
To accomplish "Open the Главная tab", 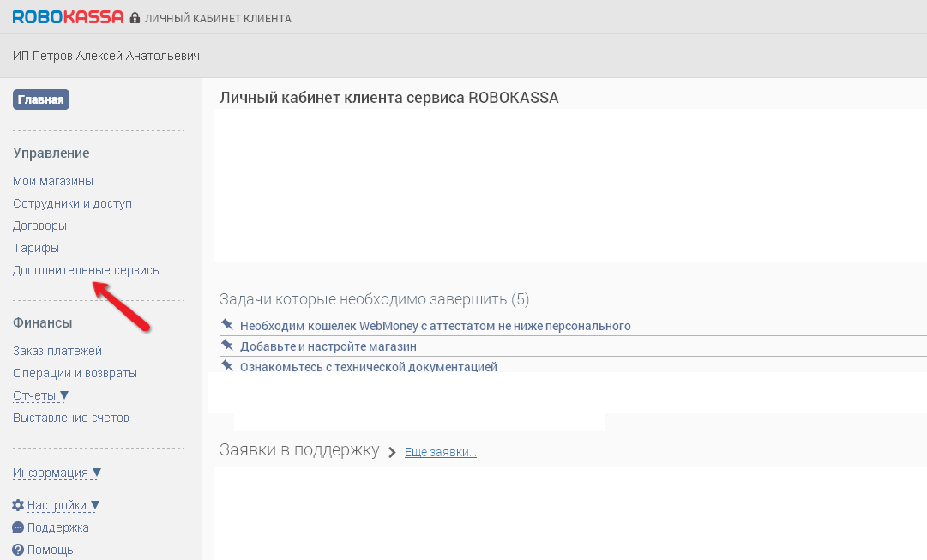I will [x=40, y=99].
